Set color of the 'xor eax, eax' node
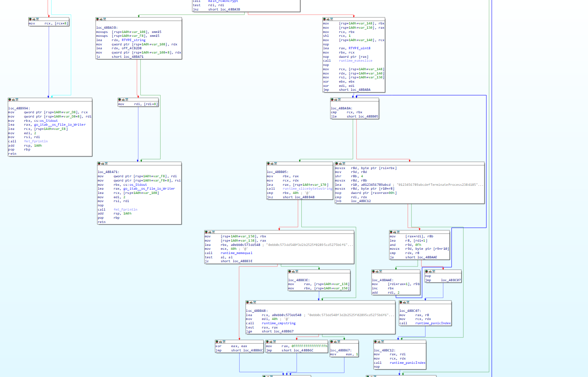Image resolution: width=588 pixels, height=377 pixels. pyautogui.click(x=217, y=342)
